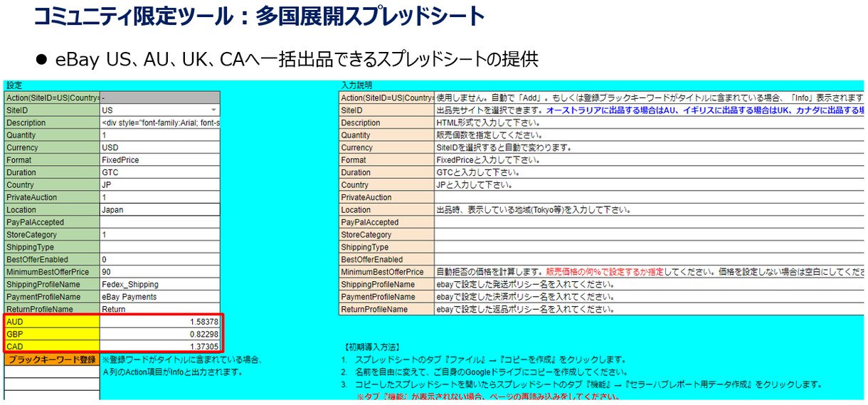The height and width of the screenshot is (405, 868).
Task: Click the slide title コミュニティ限定ツール：多国展開スプレッドシート
Action: click(259, 16)
